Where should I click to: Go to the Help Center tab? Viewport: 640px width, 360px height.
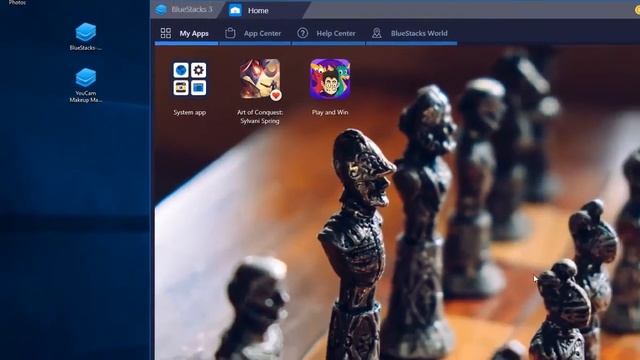click(328, 33)
